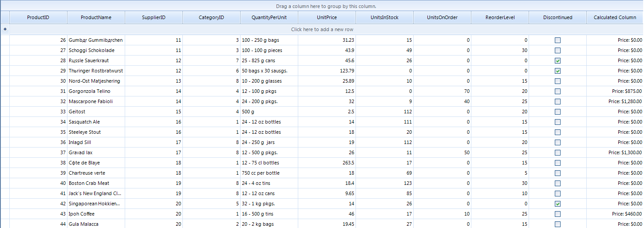Click the '16 - 500 g tins' cell
Viewport: 644px width, 228px height.
[269, 214]
